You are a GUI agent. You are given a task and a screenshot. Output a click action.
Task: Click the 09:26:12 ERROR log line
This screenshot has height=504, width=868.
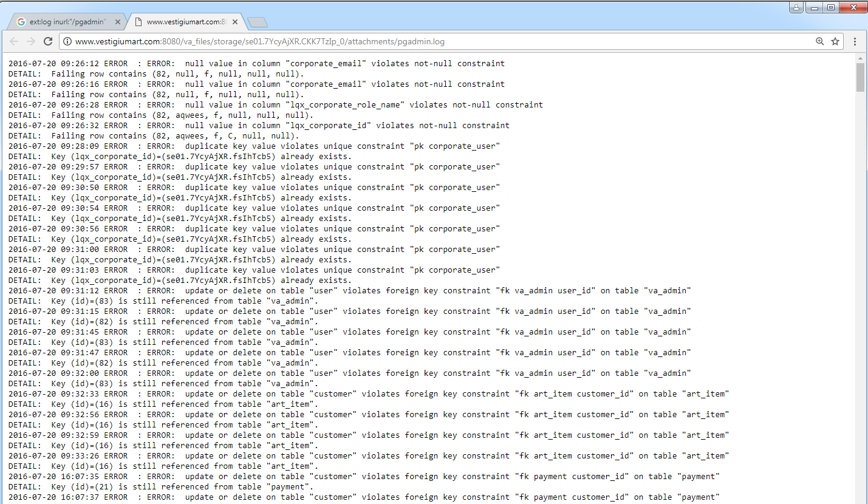256,63
